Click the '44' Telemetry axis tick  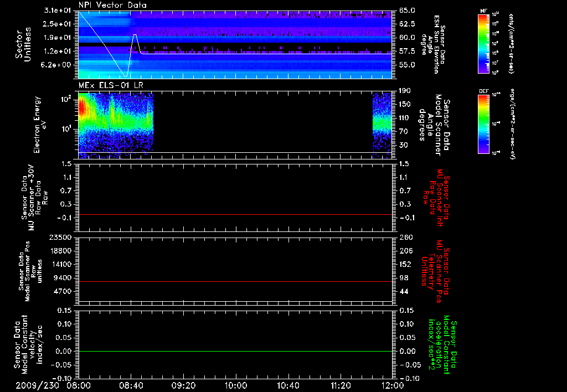pos(404,291)
